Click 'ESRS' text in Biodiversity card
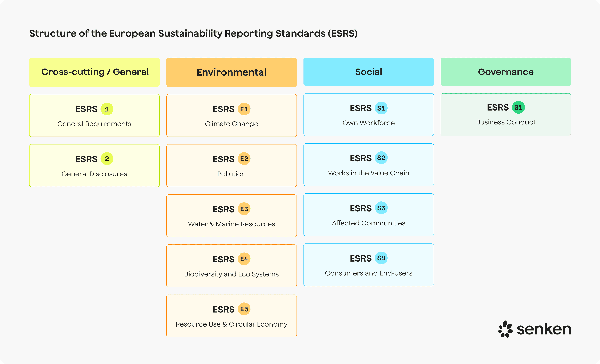 point(224,260)
